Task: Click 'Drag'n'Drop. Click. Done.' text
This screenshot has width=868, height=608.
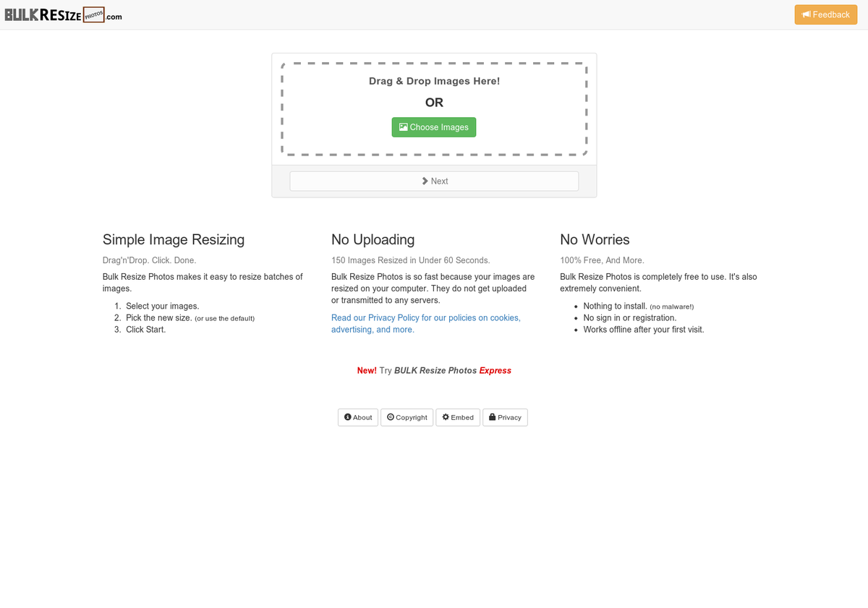Action: coord(149,260)
